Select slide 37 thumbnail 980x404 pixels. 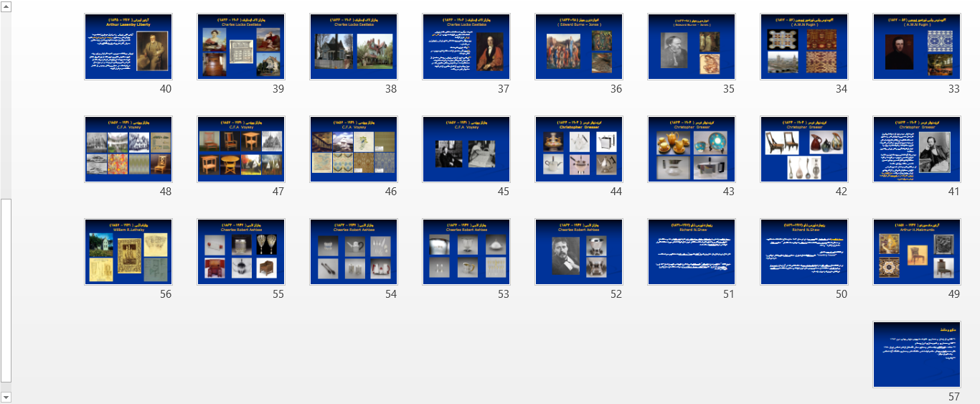tap(466, 47)
